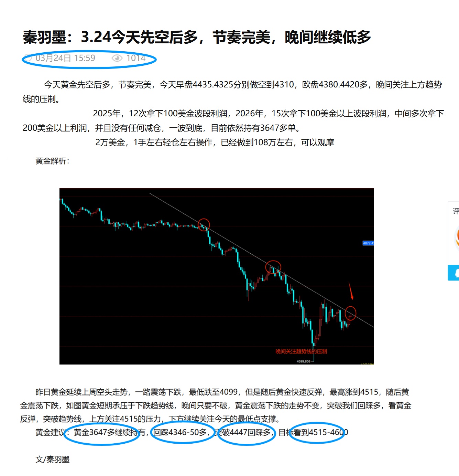Click the publish time 03月24日 15:59

point(65,58)
